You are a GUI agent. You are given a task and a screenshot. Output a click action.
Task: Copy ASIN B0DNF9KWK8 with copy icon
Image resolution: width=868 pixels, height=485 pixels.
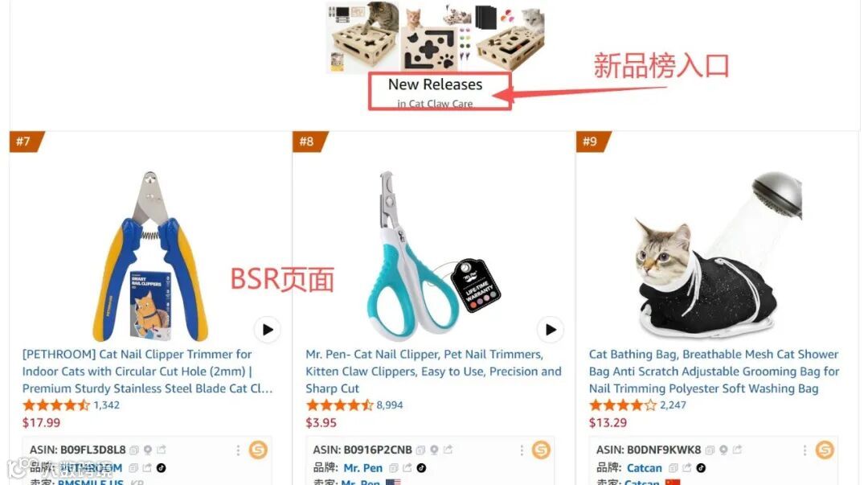click(x=710, y=450)
